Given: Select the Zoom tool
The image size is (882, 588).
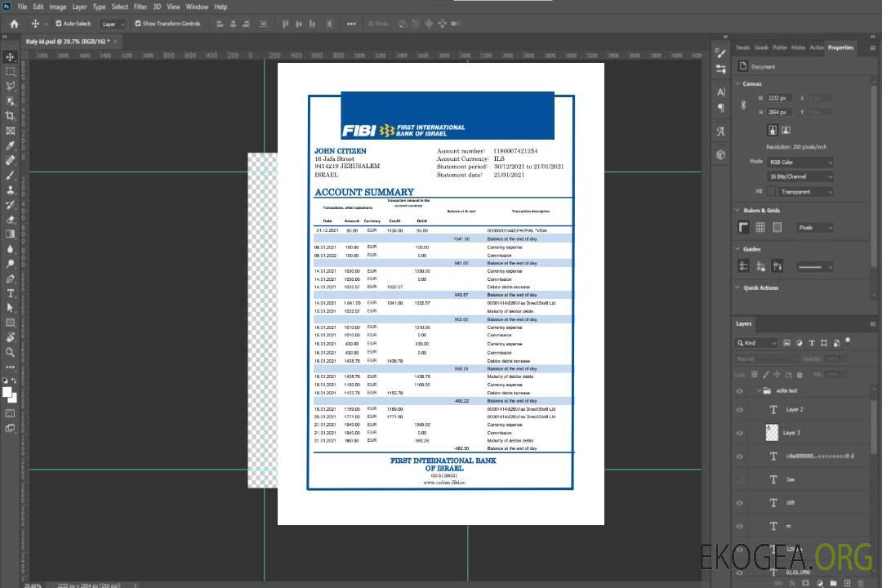Looking at the screenshot, I should (x=10, y=352).
